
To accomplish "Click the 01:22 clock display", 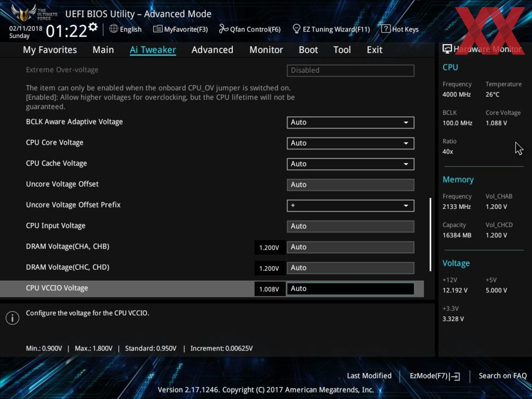I will click(66, 31).
